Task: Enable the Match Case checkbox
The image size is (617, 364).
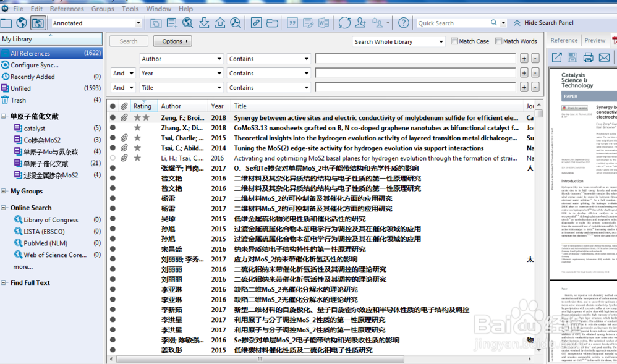Action: click(455, 41)
